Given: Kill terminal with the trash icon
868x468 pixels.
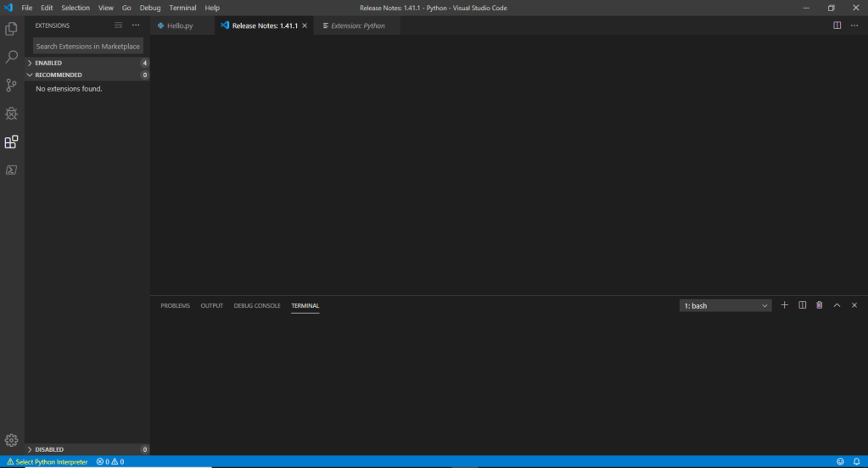Looking at the screenshot, I should pos(819,305).
